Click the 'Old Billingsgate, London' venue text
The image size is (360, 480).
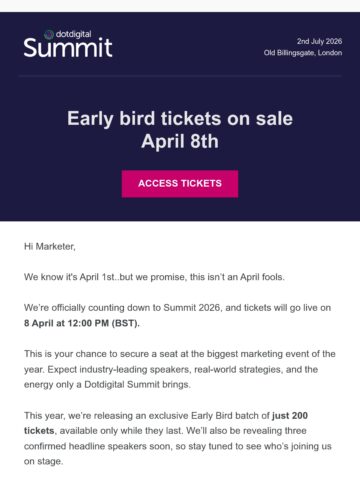[x=303, y=53]
